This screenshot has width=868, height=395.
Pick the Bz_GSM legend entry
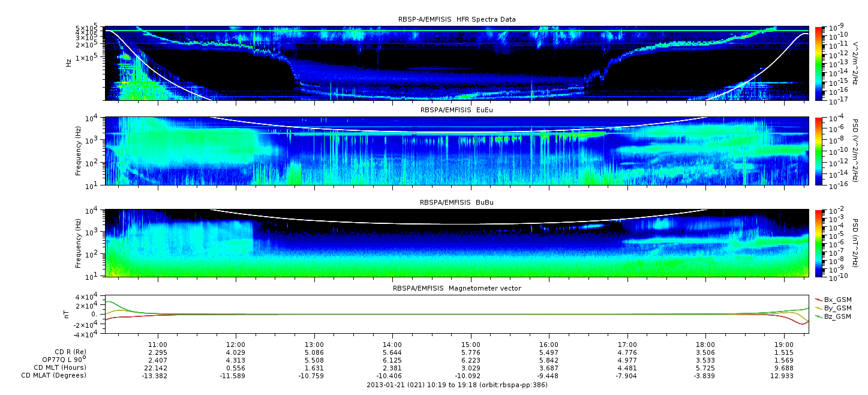coord(833,316)
